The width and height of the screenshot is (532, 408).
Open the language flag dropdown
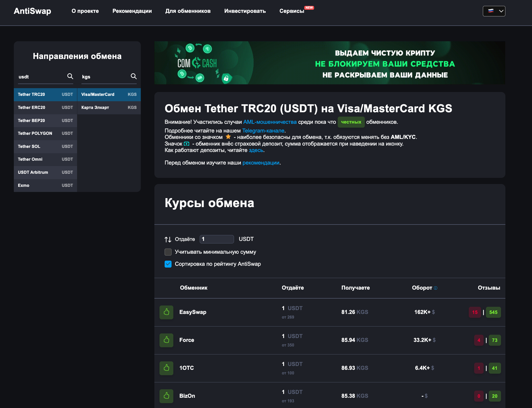(x=494, y=11)
